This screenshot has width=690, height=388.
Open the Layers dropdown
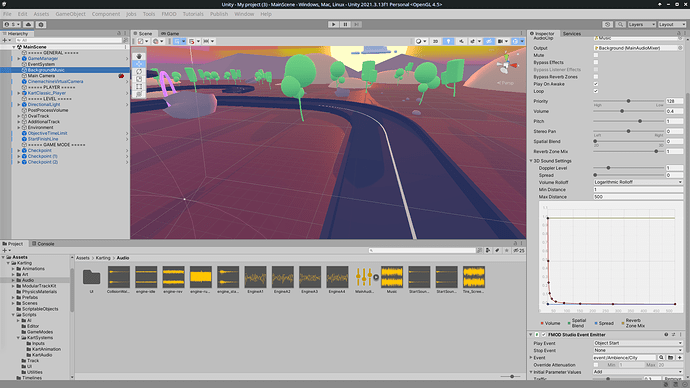tap(641, 25)
